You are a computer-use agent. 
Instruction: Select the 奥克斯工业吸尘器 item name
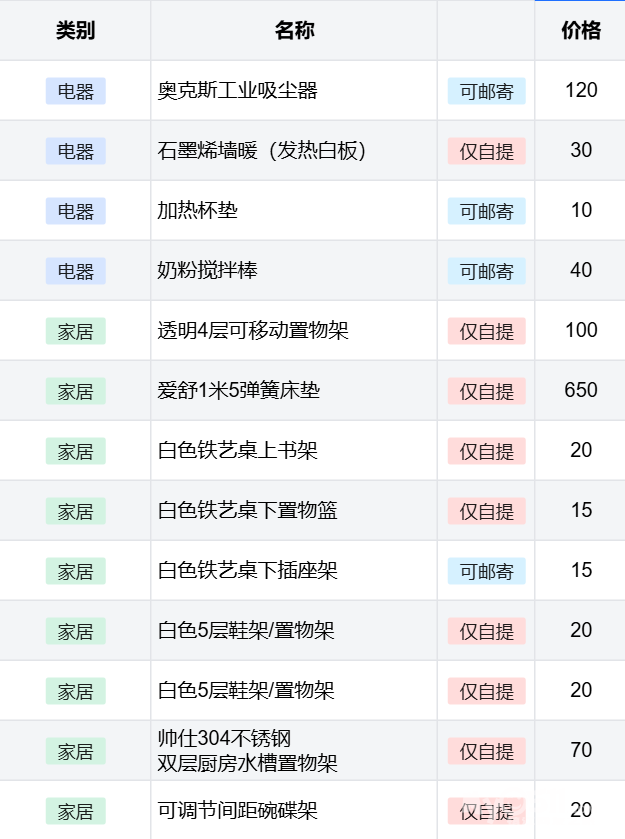pyautogui.click(x=238, y=91)
